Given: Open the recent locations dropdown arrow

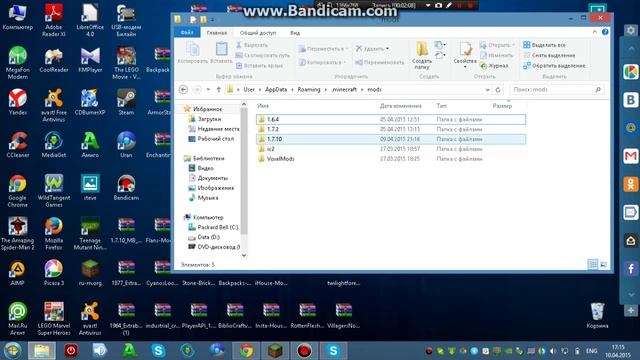Looking at the screenshot, I should tap(208, 89).
